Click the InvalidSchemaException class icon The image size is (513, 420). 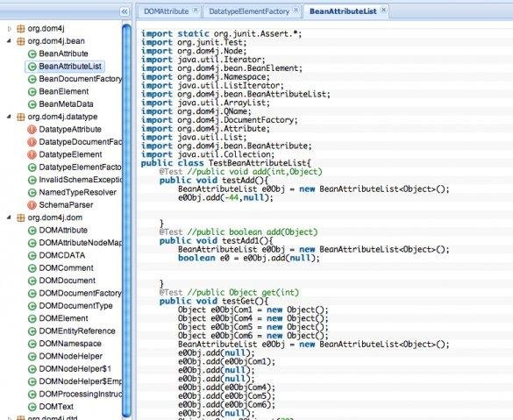(32, 180)
